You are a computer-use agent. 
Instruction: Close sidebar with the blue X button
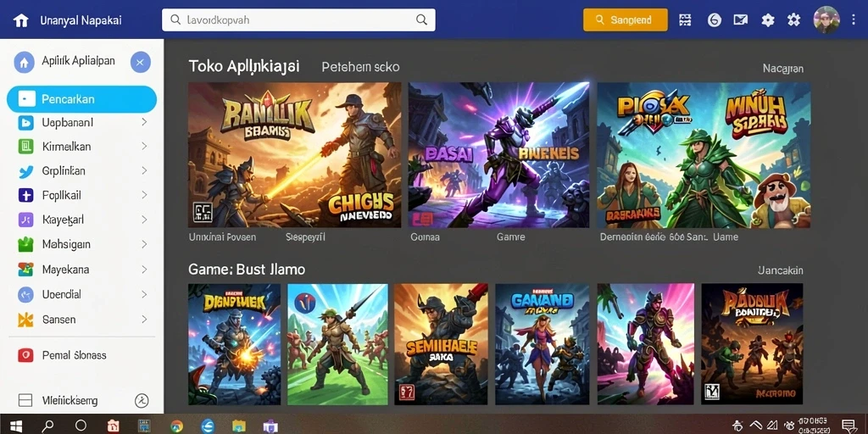[141, 63]
